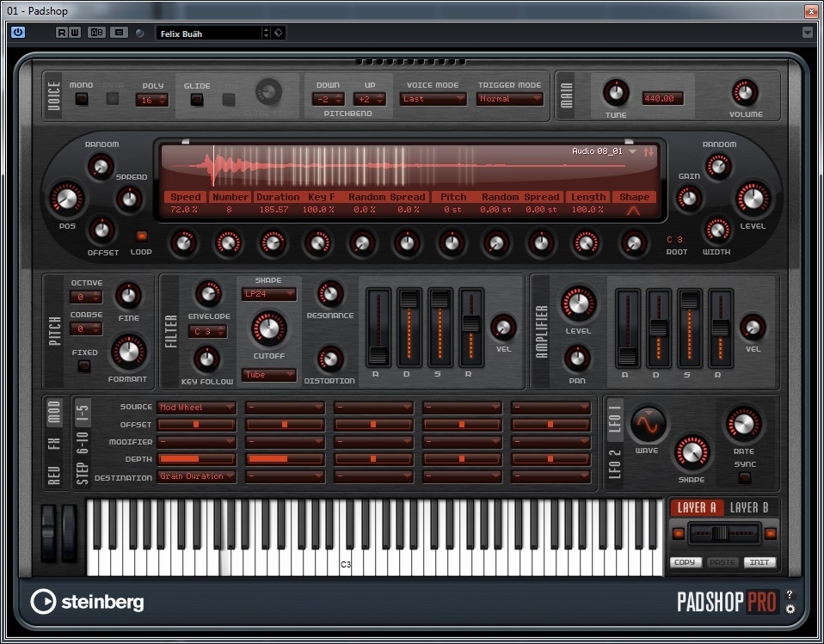824x644 pixels.
Task: Select the modulation rows 6-10 tab
Action: click(83, 444)
